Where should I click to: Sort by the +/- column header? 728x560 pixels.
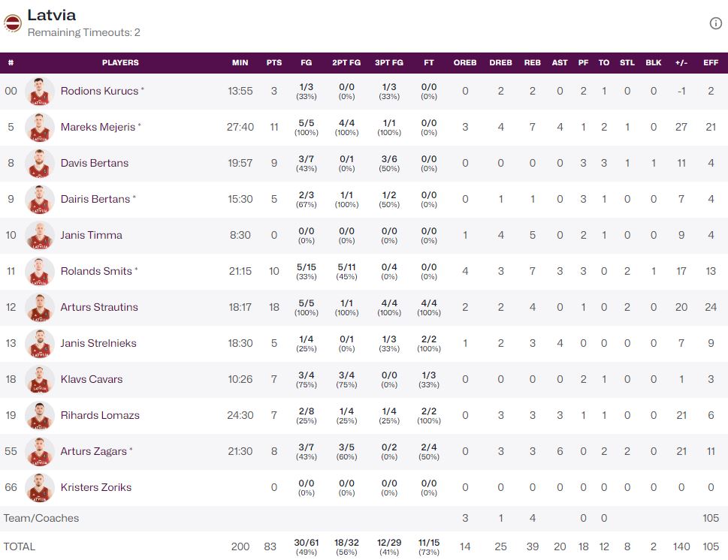(x=681, y=63)
